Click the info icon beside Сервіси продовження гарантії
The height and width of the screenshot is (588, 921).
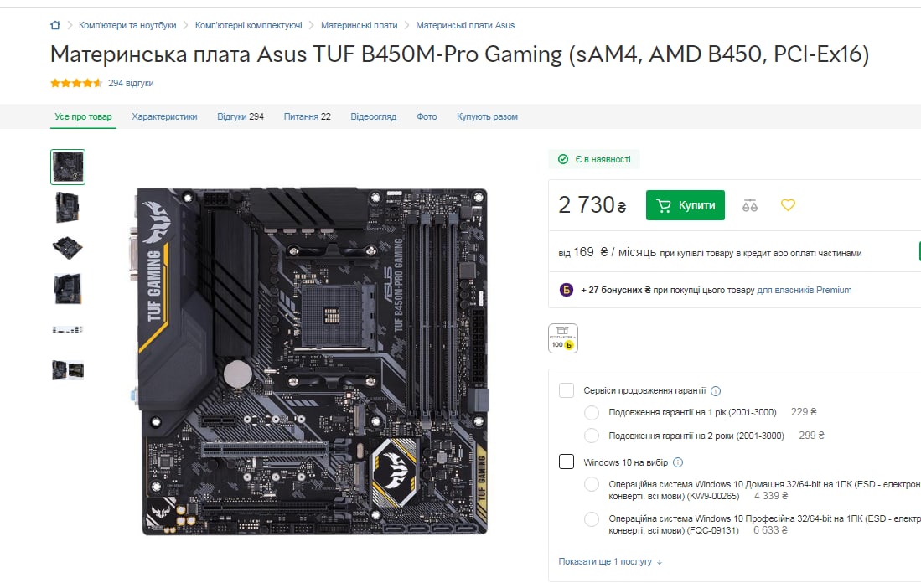tap(716, 391)
